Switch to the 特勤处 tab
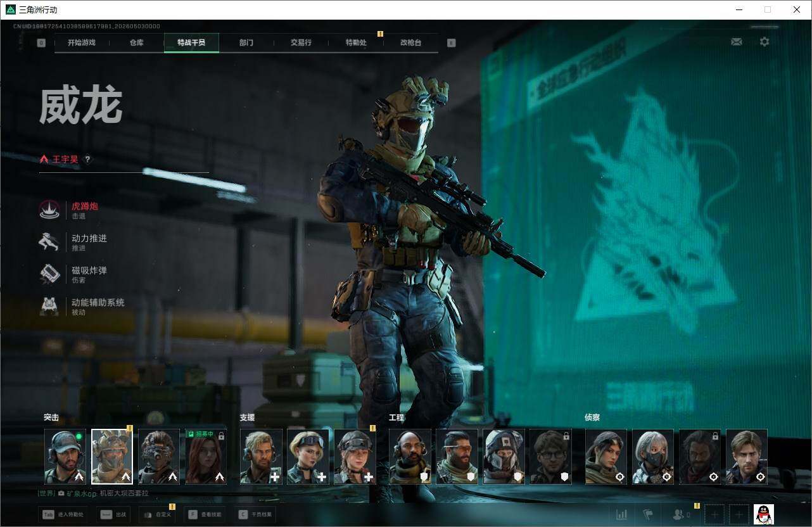The width and height of the screenshot is (812, 527). pyautogui.click(x=356, y=43)
